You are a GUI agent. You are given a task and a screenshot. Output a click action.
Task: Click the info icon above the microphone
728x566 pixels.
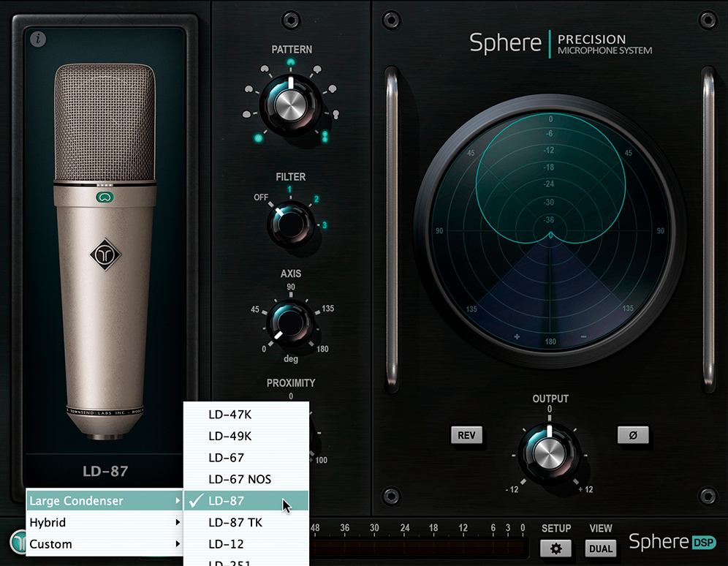[39, 39]
